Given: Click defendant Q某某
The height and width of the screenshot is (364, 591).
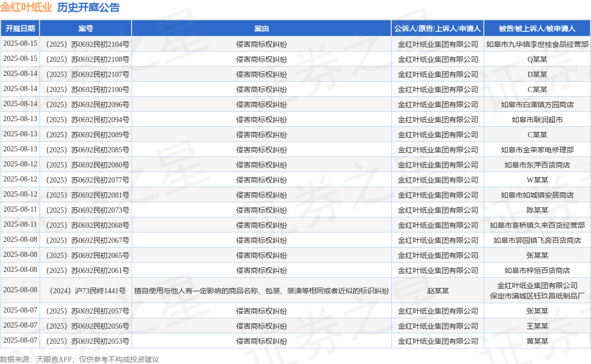Looking at the screenshot, I should coord(537,59).
